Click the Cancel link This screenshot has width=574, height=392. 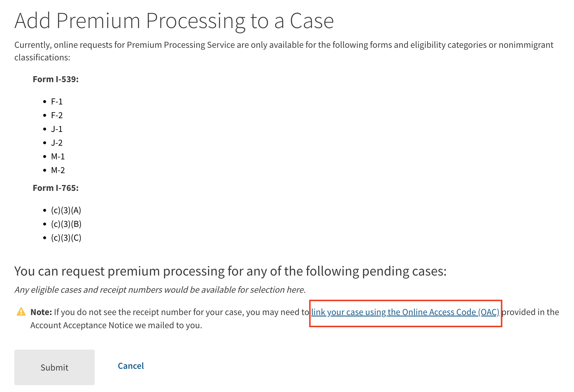coord(131,366)
